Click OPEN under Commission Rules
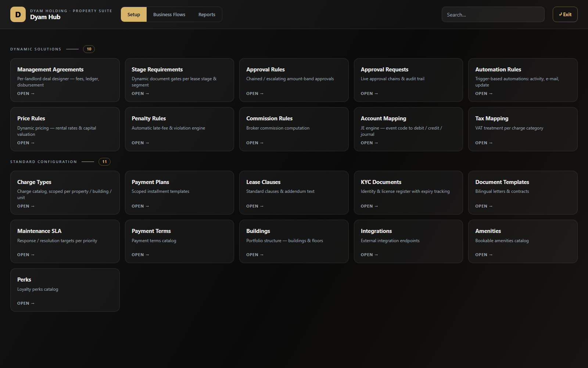Image resolution: width=588 pixels, height=368 pixels. [x=255, y=143]
